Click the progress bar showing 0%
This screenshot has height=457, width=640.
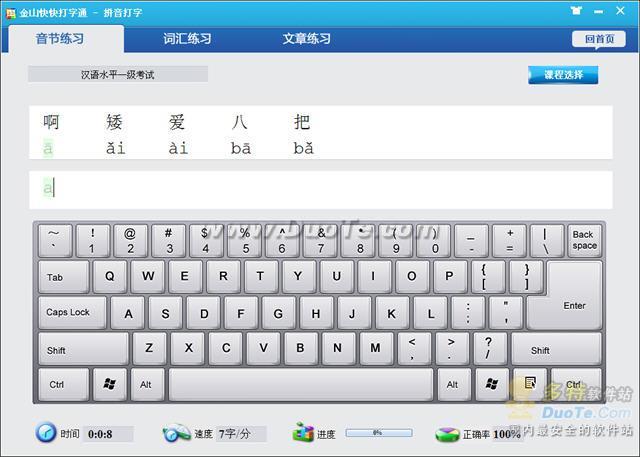(379, 433)
